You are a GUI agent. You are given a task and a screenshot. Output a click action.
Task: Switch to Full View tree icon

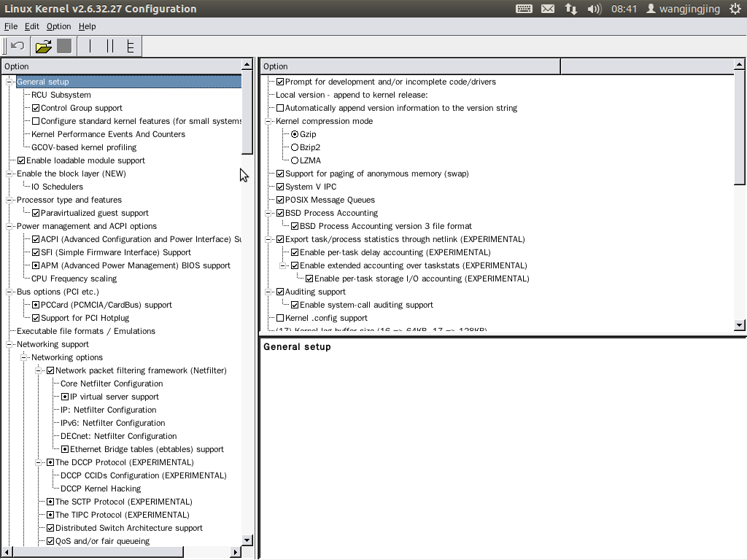[x=130, y=46]
